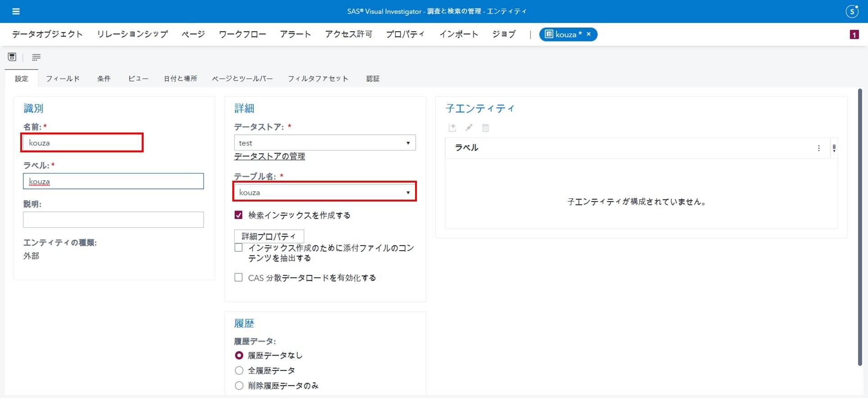Image resolution: width=868 pixels, height=398 pixels.
Task: Open the ワークフロー menu
Action: pos(242,34)
